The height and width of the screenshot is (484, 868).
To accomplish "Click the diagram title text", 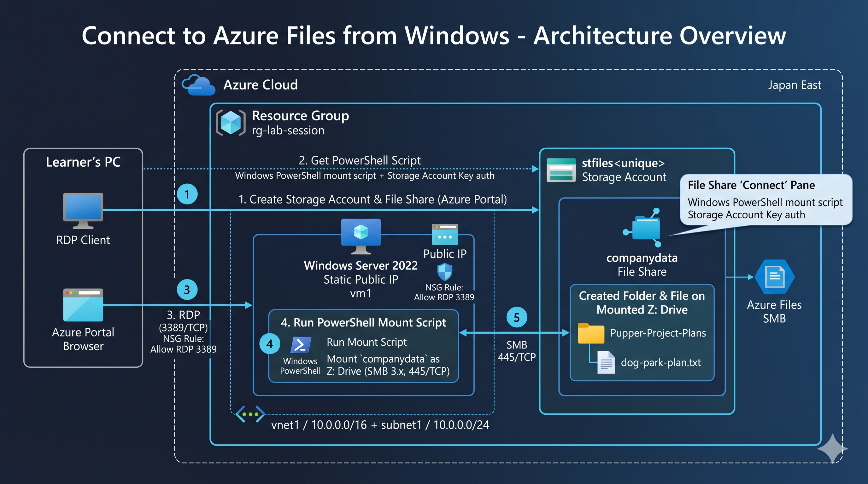I will tap(434, 36).
